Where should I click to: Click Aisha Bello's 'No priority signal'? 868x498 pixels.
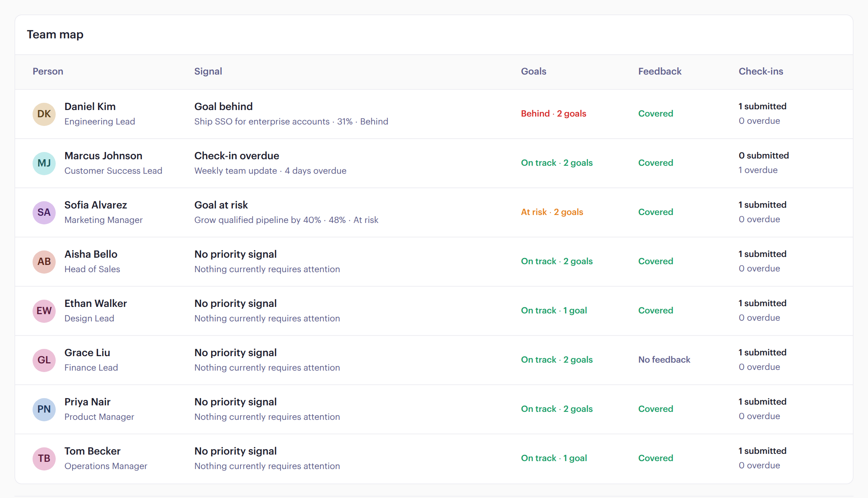click(235, 254)
